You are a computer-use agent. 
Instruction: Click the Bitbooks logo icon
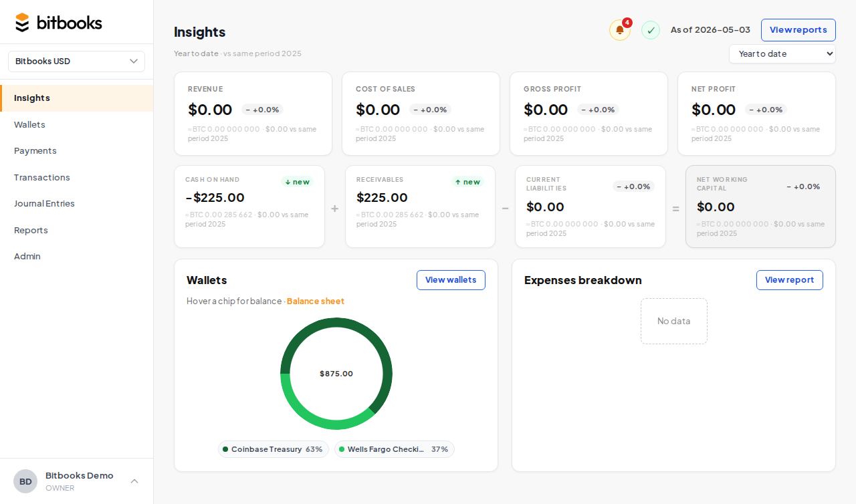(x=23, y=22)
